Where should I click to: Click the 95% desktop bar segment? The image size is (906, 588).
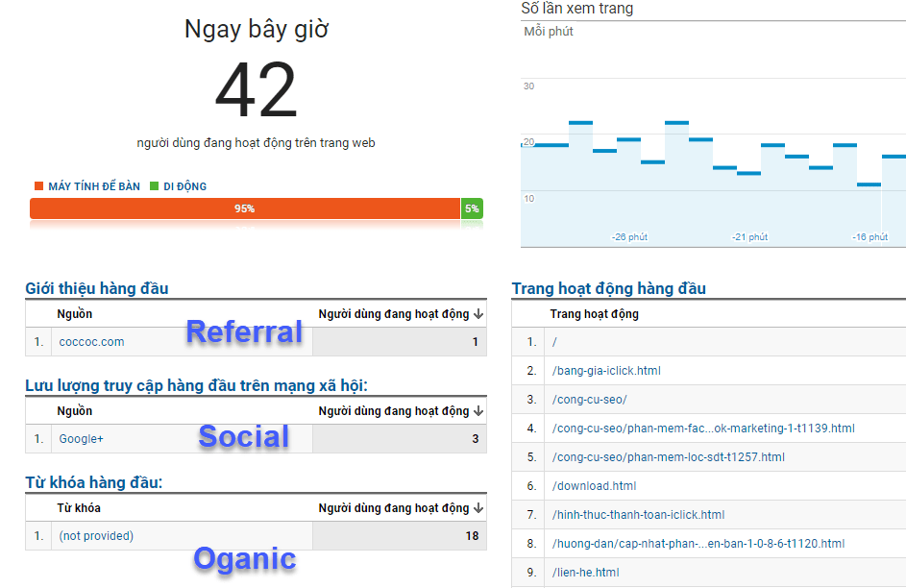244,208
